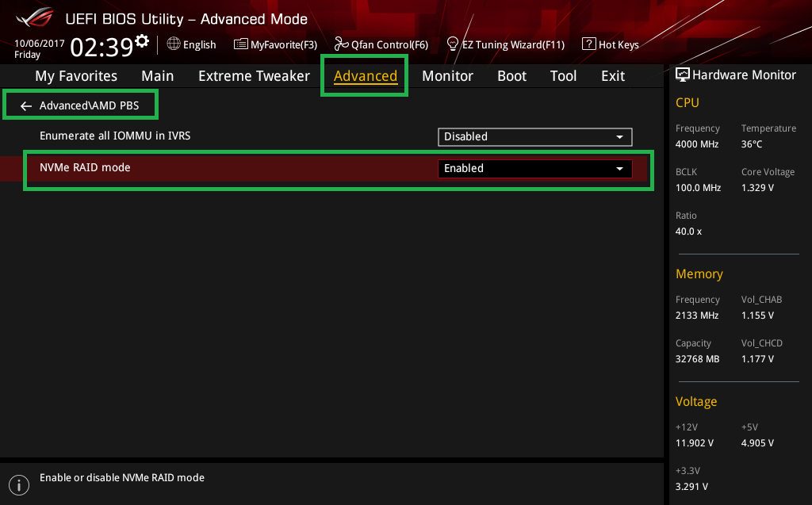Click the 1.329 V core voltage value
This screenshot has width=812, height=505.
tap(757, 188)
